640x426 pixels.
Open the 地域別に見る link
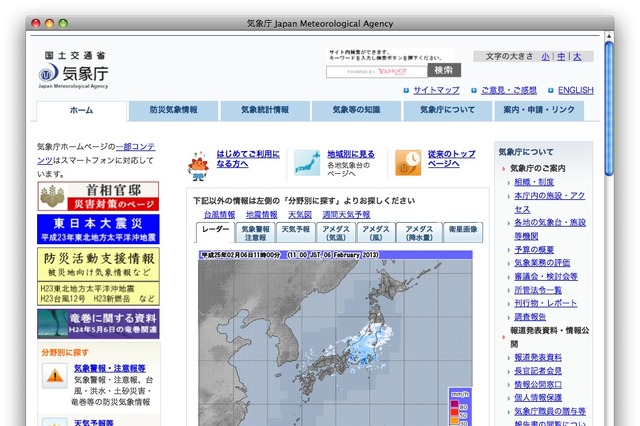click(351, 154)
